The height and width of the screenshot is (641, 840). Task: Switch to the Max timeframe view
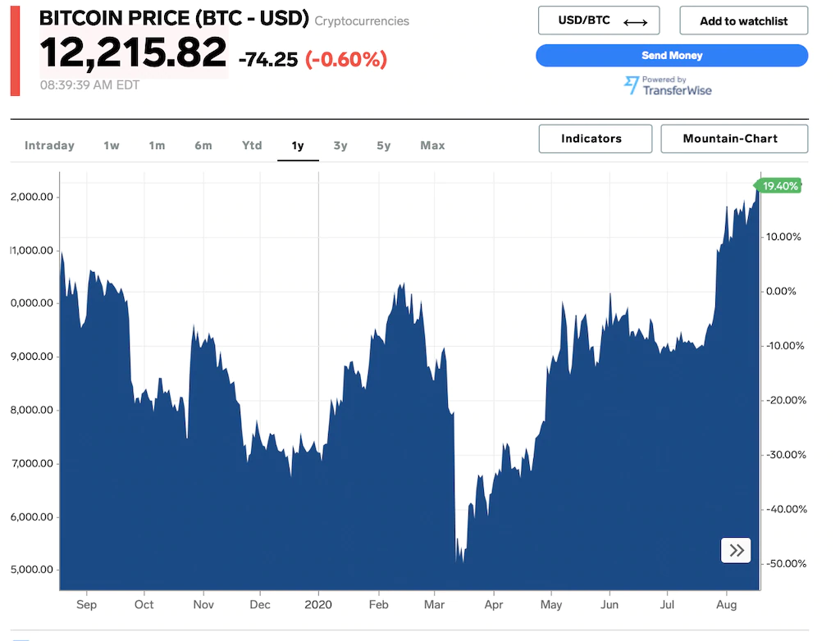tap(432, 145)
